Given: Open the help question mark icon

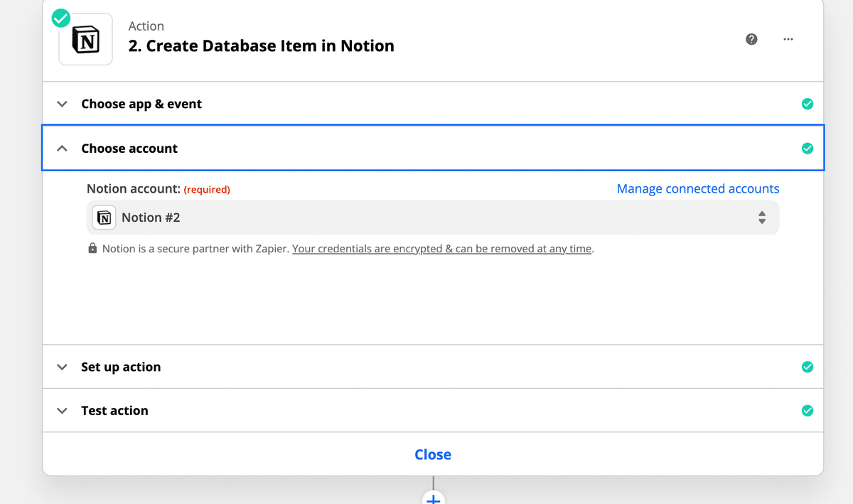Looking at the screenshot, I should [751, 39].
